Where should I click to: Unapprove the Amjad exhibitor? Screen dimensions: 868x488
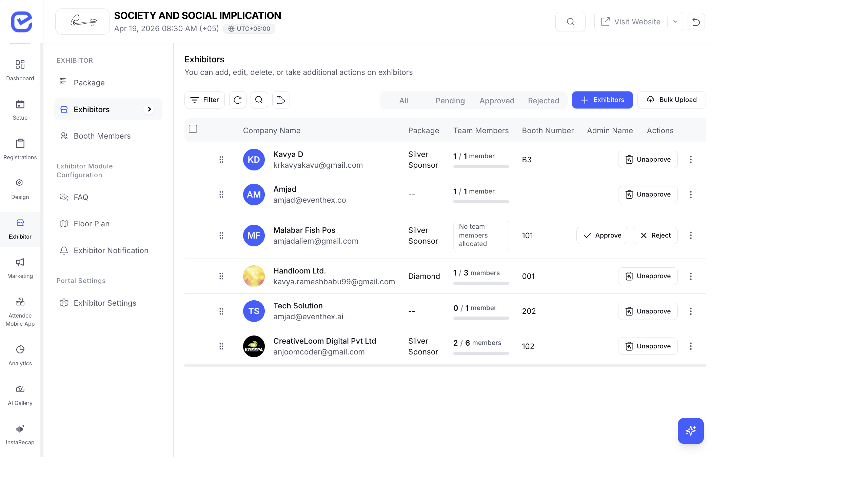(x=648, y=195)
